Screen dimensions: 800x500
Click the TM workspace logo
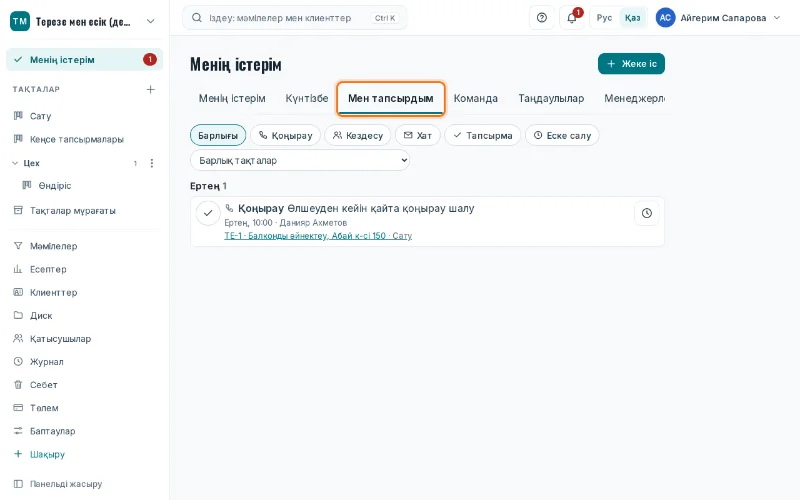coord(20,21)
